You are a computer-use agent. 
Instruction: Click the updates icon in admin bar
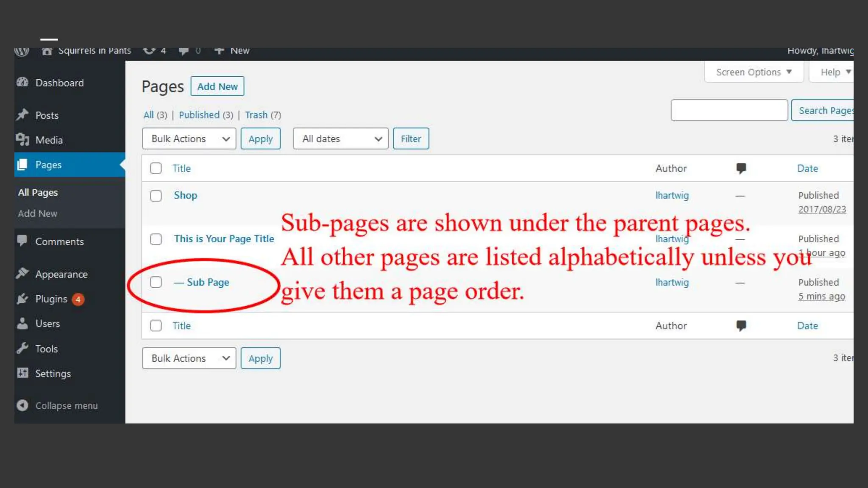pos(149,51)
